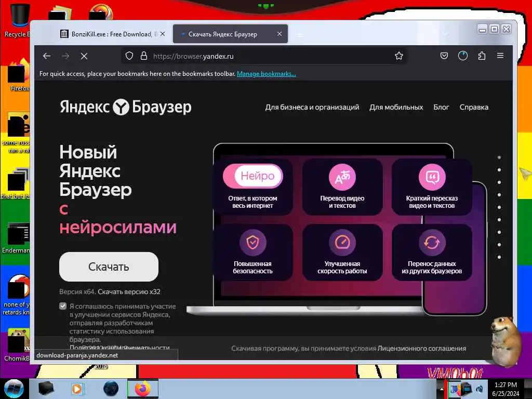
Task: Open Для бизнеса и организаций menu item
Action: pos(312,107)
